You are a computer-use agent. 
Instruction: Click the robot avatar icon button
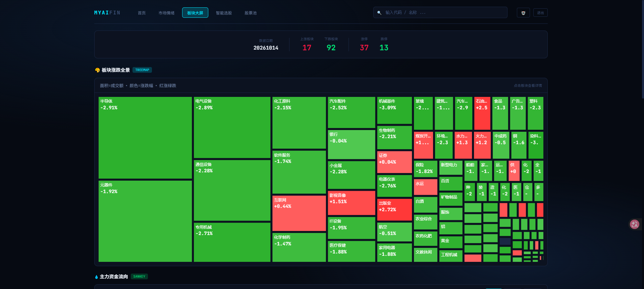click(523, 13)
